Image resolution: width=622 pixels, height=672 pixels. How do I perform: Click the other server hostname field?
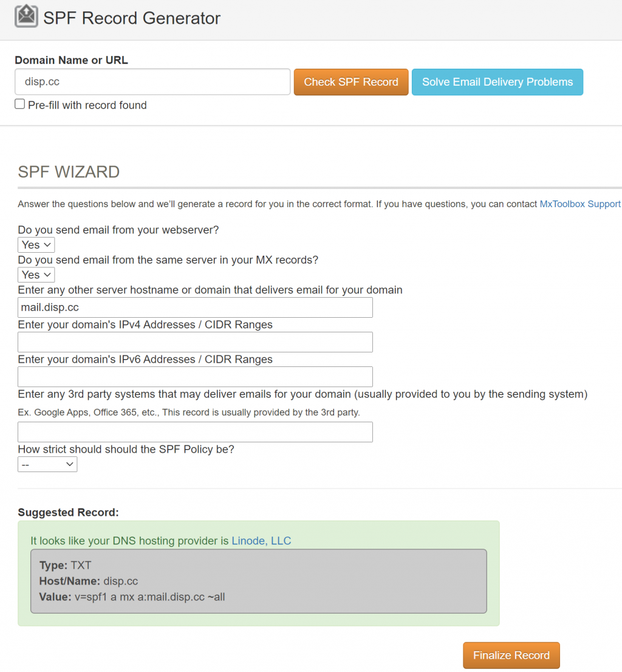(x=195, y=307)
